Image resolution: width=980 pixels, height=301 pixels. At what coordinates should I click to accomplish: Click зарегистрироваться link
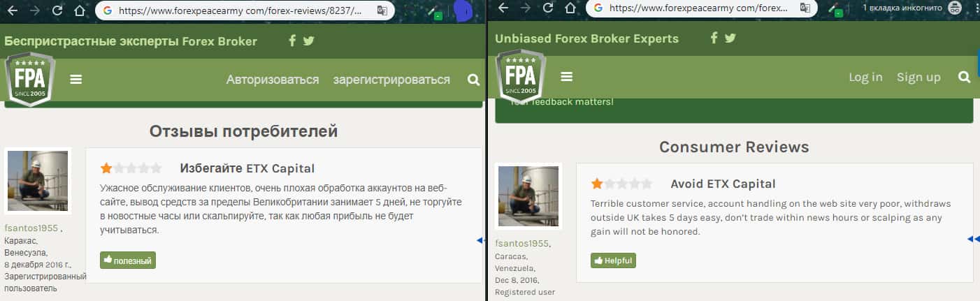391,80
